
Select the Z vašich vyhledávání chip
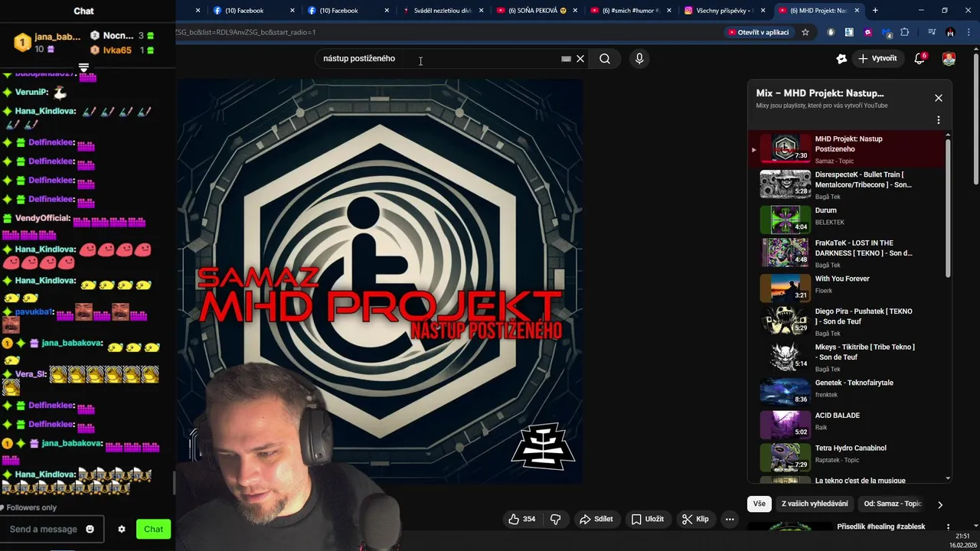[815, 504]
